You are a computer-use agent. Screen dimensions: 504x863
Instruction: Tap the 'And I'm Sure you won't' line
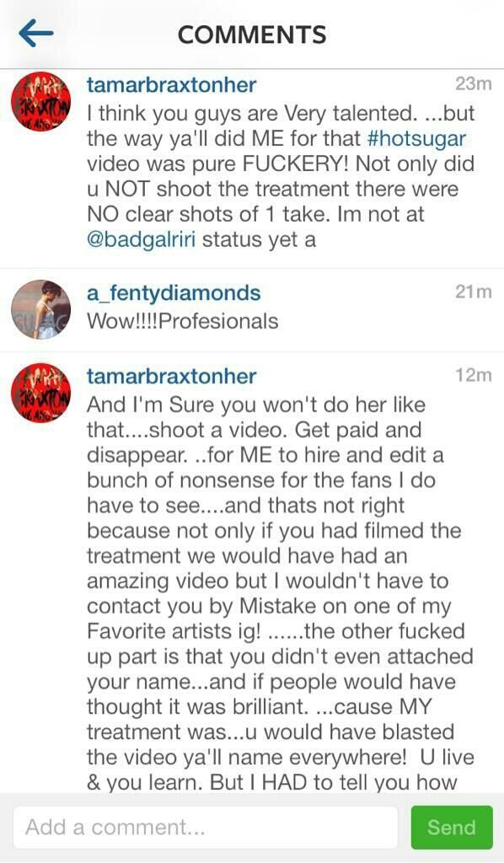pos(256,405)
